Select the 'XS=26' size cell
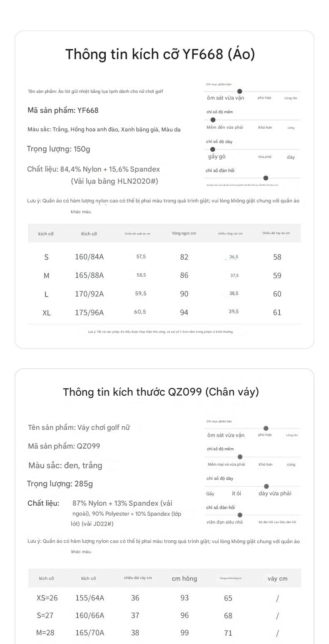329x644 pixels. pos(47,598)
